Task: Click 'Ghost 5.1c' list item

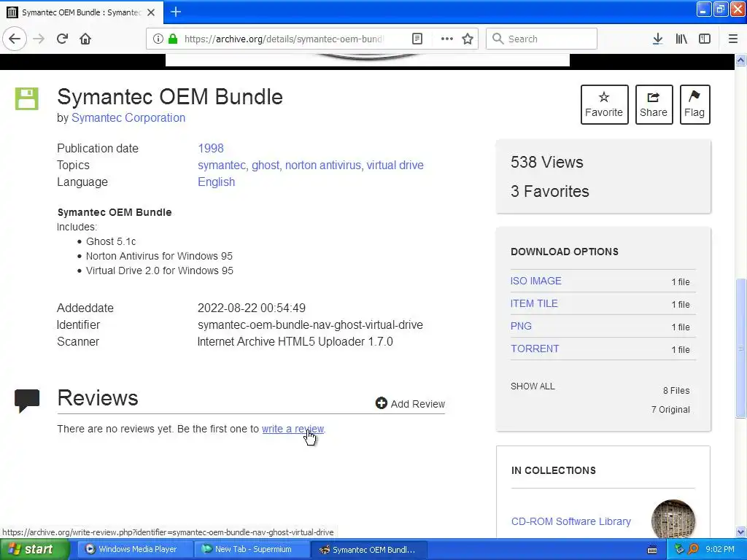Action: point(111,241)
